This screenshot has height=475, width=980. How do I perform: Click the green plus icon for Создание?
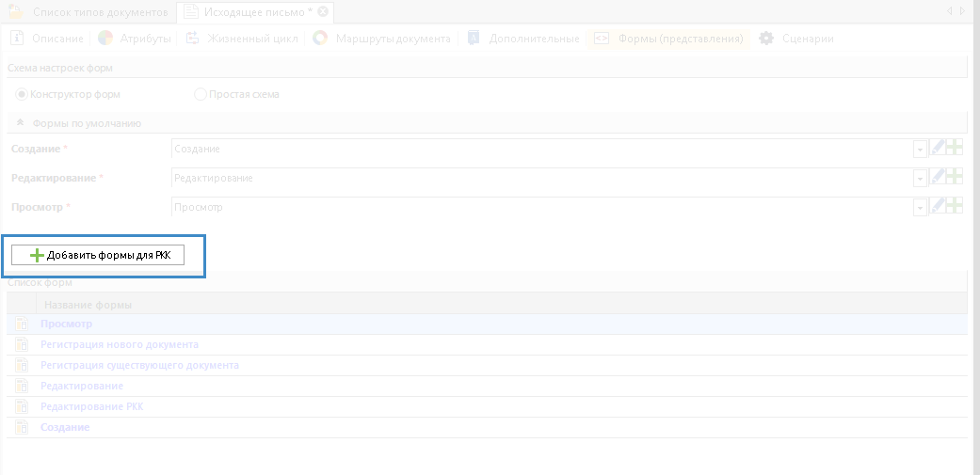[955, 149]
